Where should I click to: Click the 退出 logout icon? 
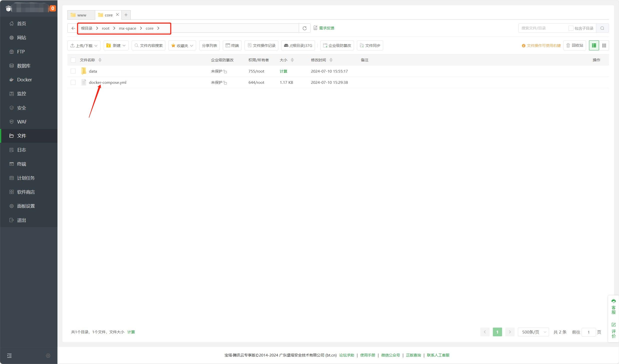tap(11, 220)
